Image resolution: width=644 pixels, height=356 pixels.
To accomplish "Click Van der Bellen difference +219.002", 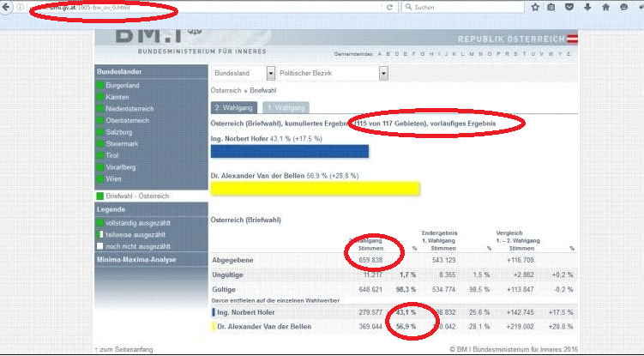I will pos(520,327).
